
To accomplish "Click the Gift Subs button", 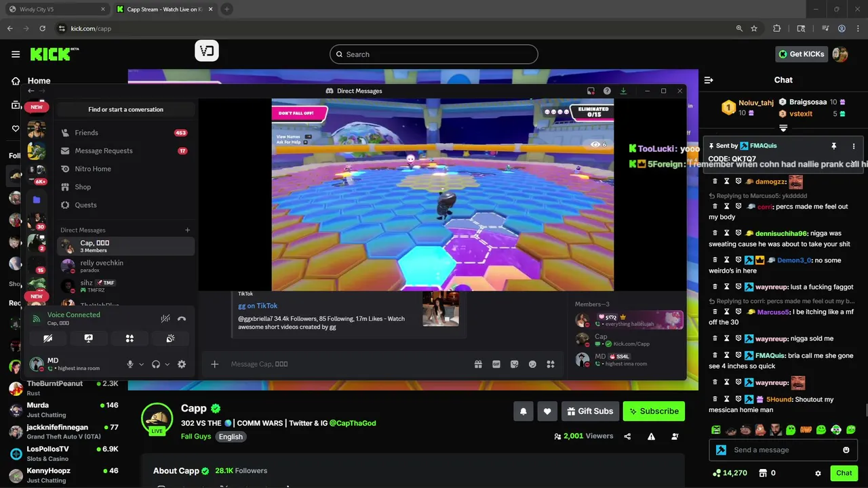I will (590, 411).
